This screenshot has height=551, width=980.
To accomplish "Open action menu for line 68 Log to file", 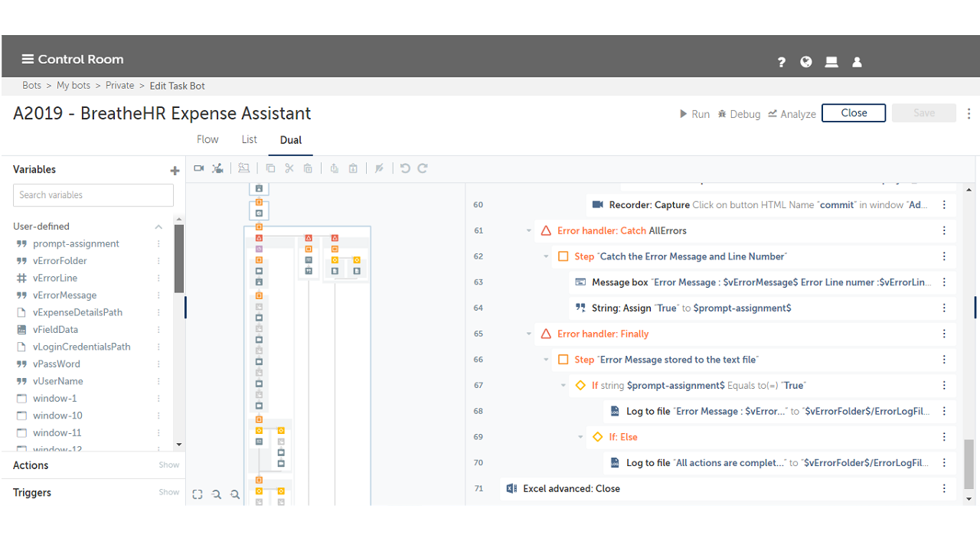I will (x=944, y=411).
